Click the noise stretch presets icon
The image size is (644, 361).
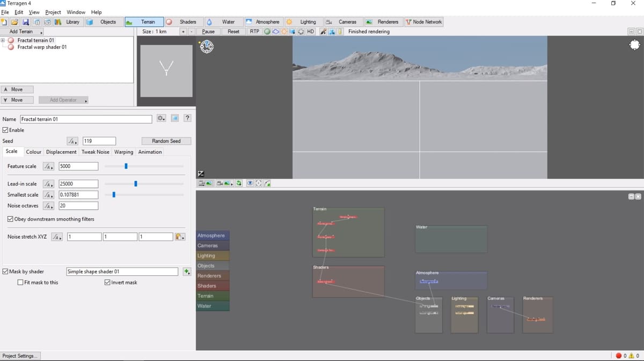coord(180,237)
